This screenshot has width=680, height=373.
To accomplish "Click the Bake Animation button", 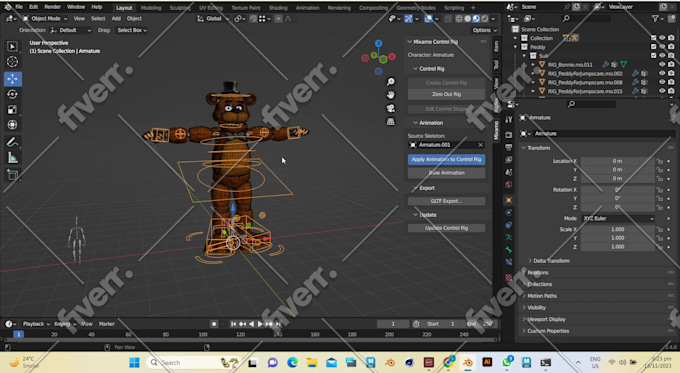I will click(x=446, y=173).
